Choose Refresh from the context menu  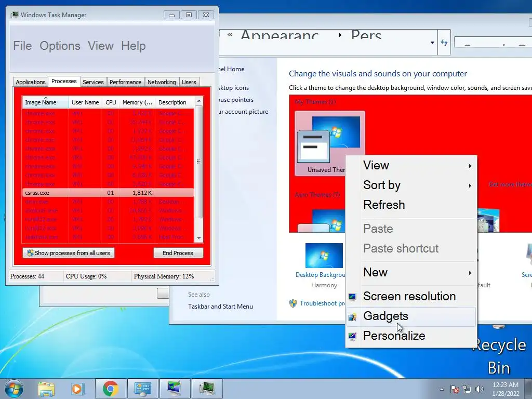(x=411, y=205)
